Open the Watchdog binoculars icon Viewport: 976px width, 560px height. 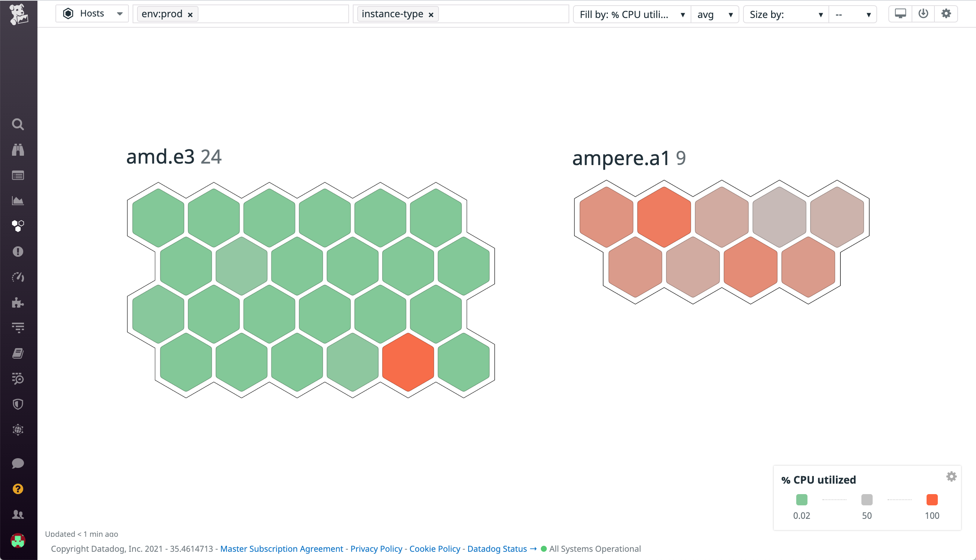coord(18,150)
